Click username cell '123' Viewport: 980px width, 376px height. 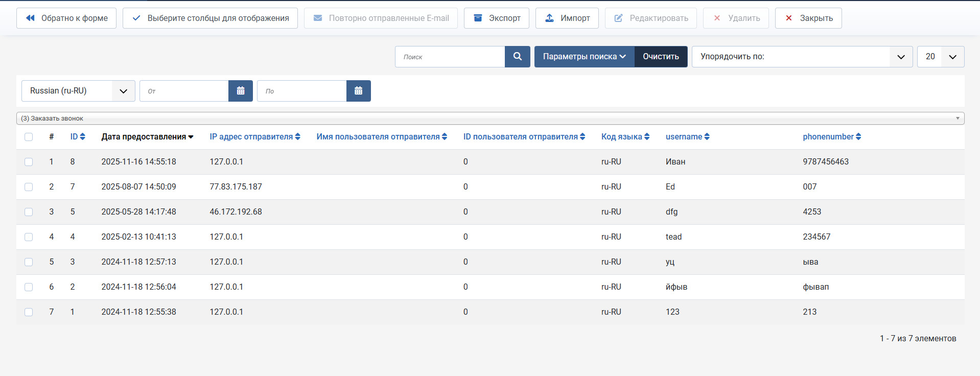[x=672, y=312]
